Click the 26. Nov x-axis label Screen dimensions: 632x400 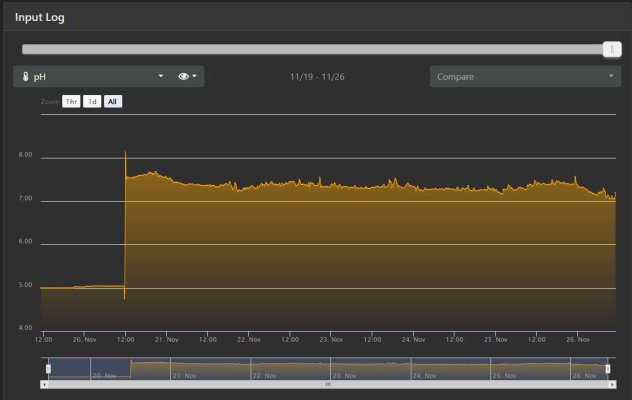[x=578, y=340]
